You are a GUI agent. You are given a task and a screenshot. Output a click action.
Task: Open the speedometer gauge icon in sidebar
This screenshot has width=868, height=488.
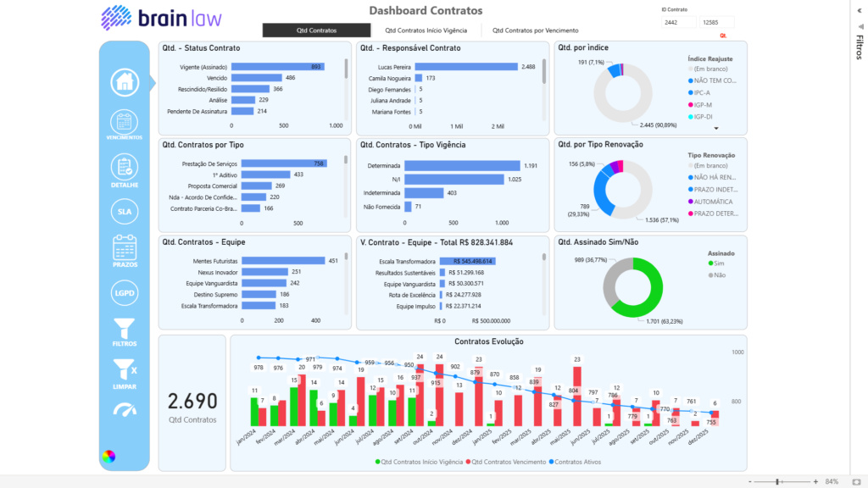coord(125,410)
